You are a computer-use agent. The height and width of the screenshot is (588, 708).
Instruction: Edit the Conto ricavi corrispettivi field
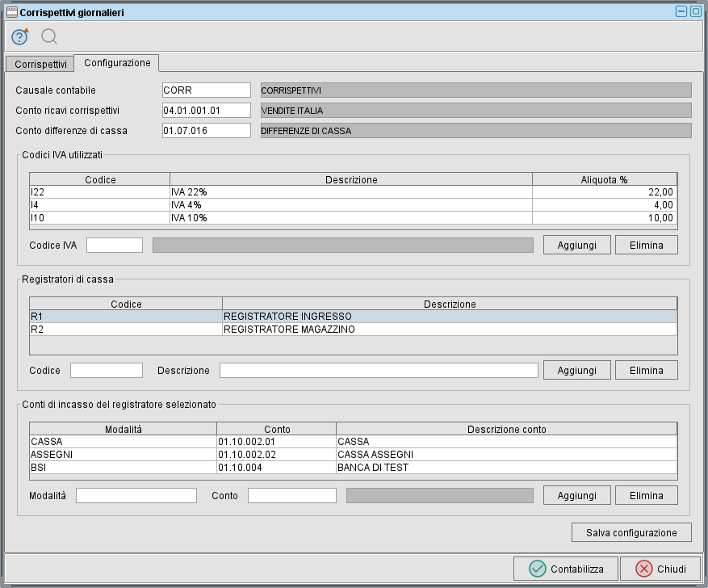coord(207,110)
